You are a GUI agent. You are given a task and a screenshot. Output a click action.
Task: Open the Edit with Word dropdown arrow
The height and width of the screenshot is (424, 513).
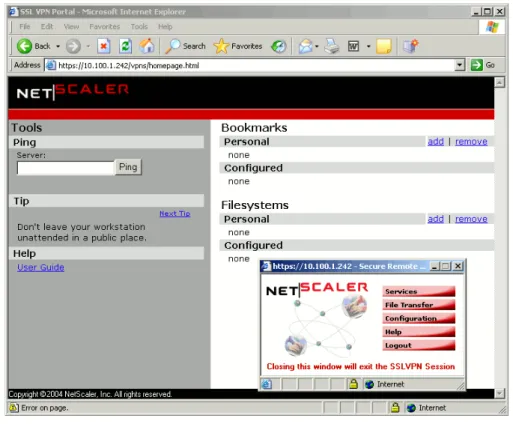pyautogui.click(x=368, y=46)
